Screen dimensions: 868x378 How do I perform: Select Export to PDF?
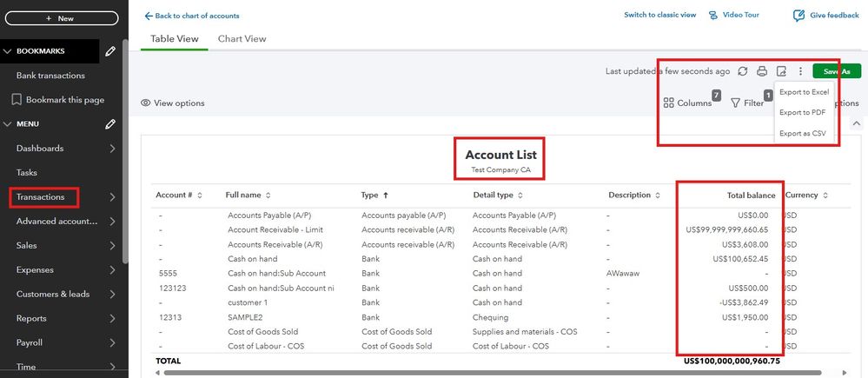[802, 112]
